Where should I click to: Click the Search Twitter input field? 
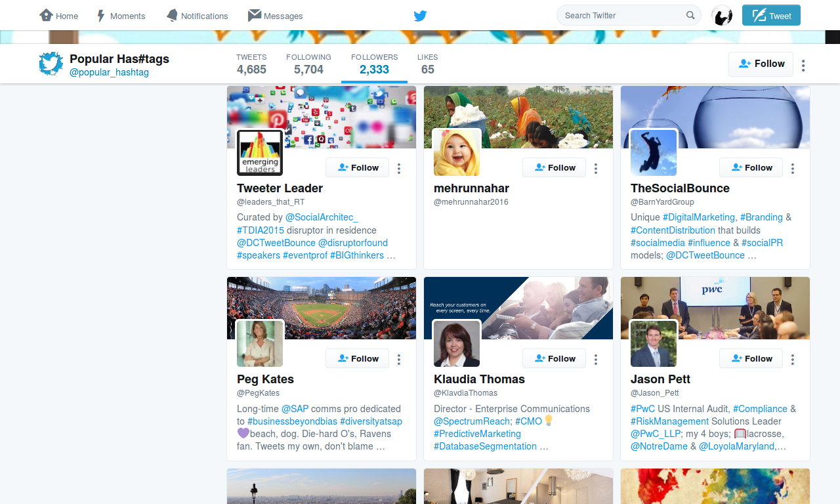click(x=629, y=16)
